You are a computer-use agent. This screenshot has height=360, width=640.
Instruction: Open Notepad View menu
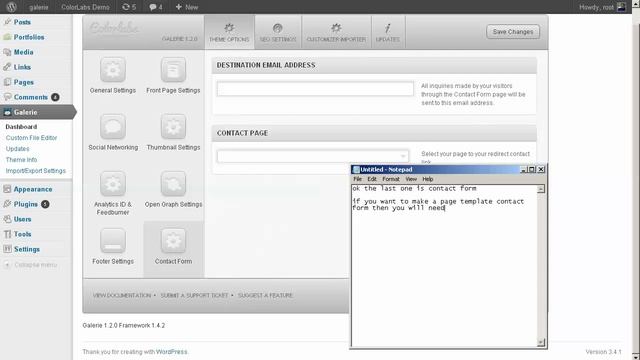(x=411, y=179)
